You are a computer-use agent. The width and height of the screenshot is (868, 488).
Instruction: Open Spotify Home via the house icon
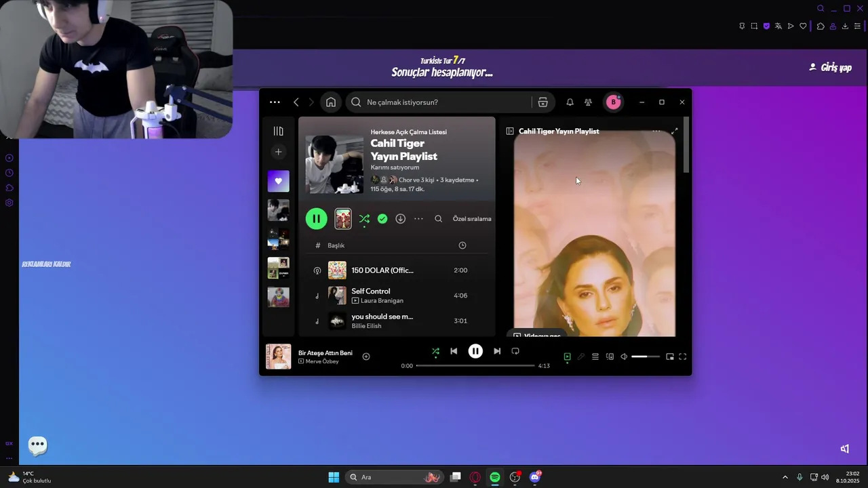pyautogui.click(x=331, y=102)
